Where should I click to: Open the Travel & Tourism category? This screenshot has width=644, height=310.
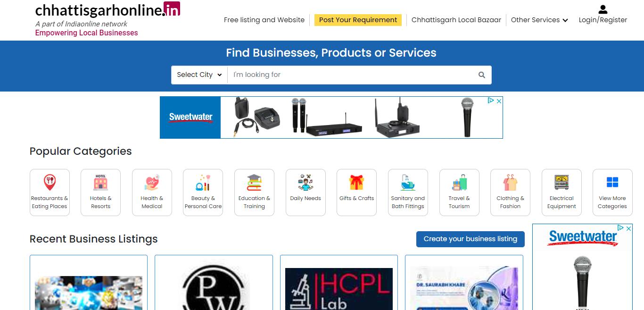click(x=459, y=193)
